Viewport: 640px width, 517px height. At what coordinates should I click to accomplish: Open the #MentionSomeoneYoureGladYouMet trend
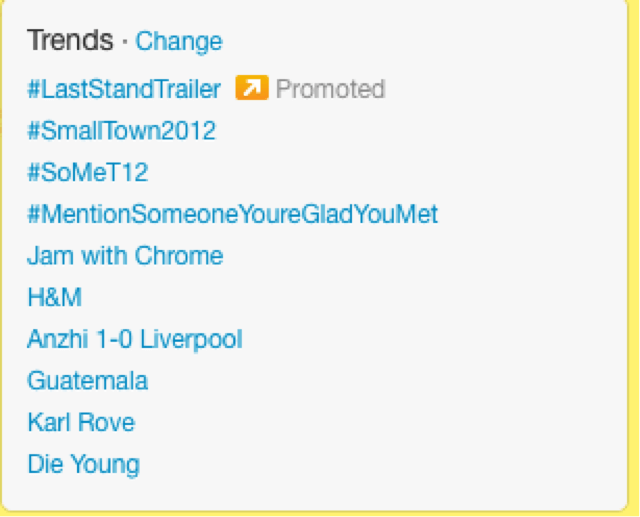tap(233, 214)
